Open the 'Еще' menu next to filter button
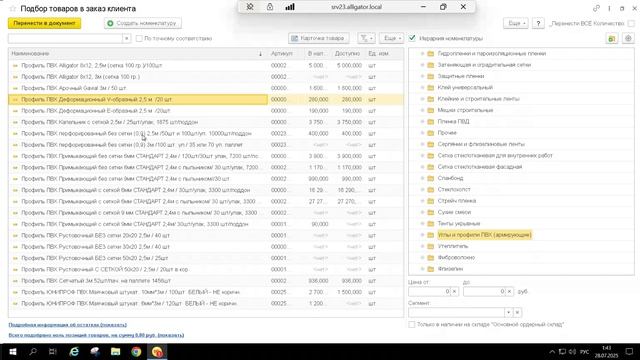The image size is (640, 360). [x=392, y=38]
